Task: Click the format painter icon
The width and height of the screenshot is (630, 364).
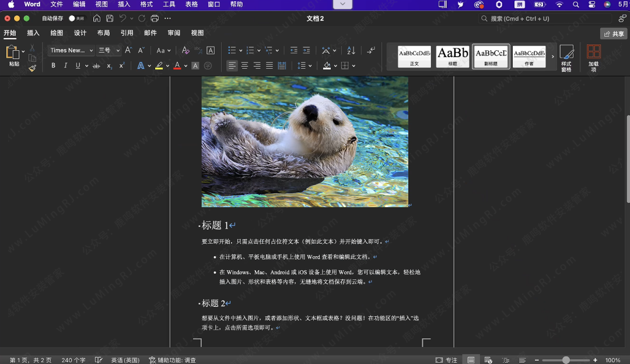Action: (x=33, y=68)
